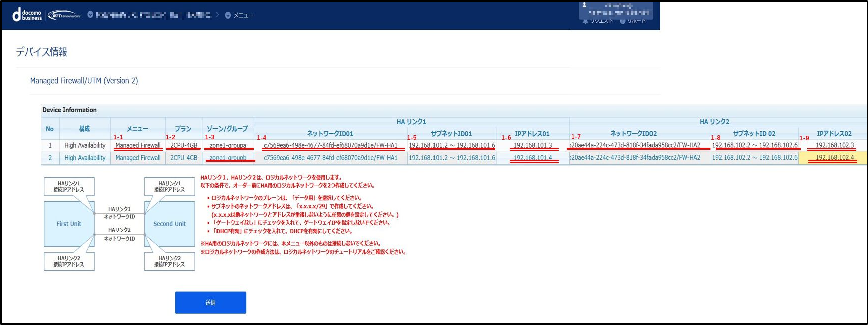Click the 構成 column header
Image resolution: width=868 pixels, height=325 pixels.
click(84, 129)
